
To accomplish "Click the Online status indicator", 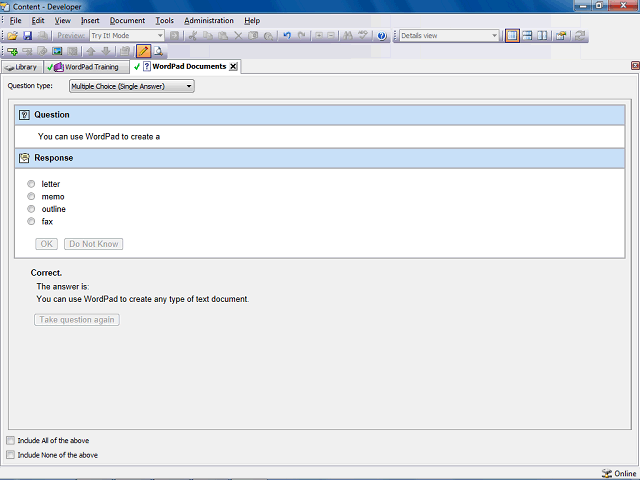I will [x=619, y=473].
